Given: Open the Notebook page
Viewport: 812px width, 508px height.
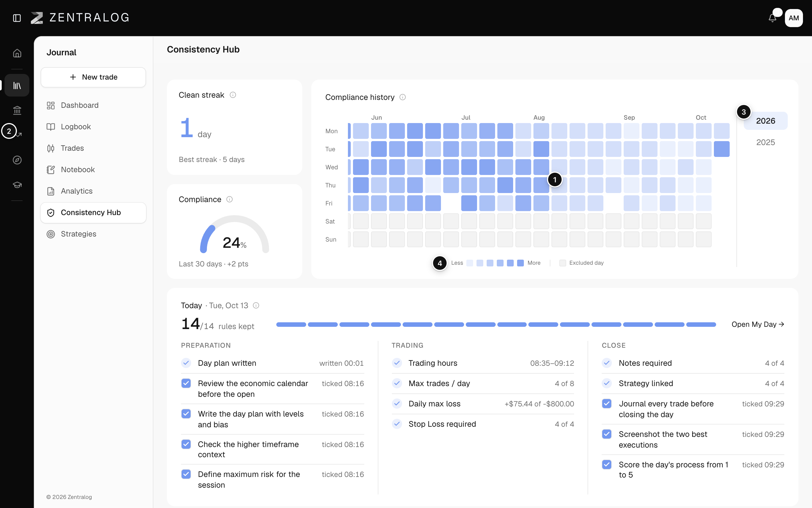Looking at the screenshot, I should [x=93, y=170].
